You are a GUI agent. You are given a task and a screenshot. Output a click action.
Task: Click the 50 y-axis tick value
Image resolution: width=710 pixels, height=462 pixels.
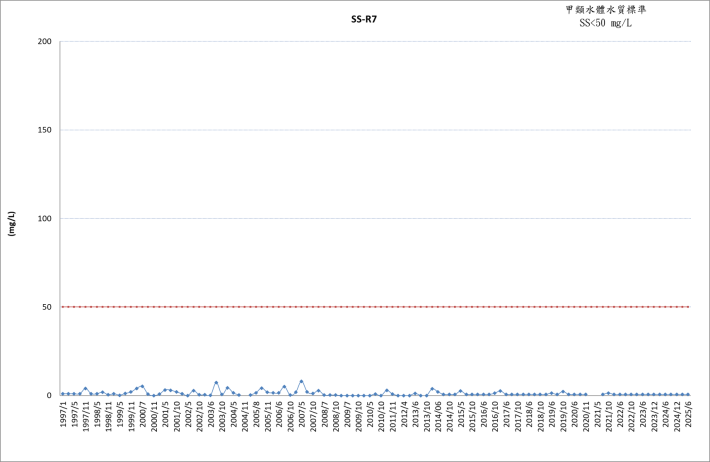pyautogui.click(x=47, y=307)
